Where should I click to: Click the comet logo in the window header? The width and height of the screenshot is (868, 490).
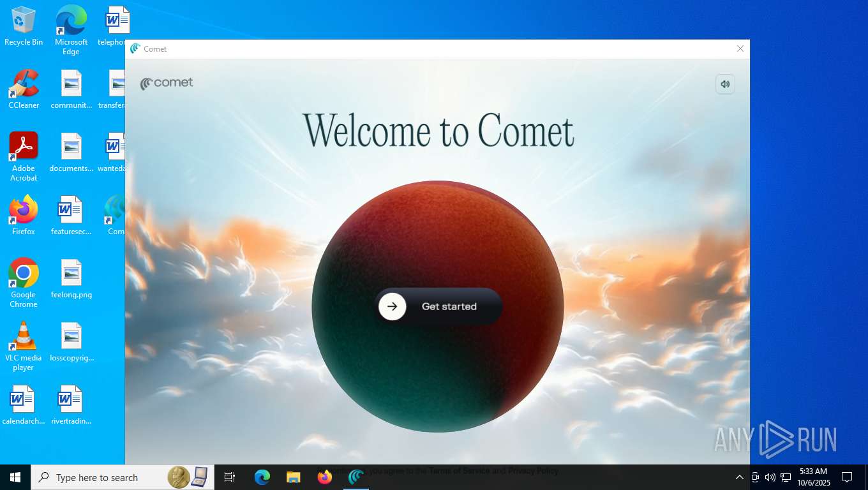(167, 83)
